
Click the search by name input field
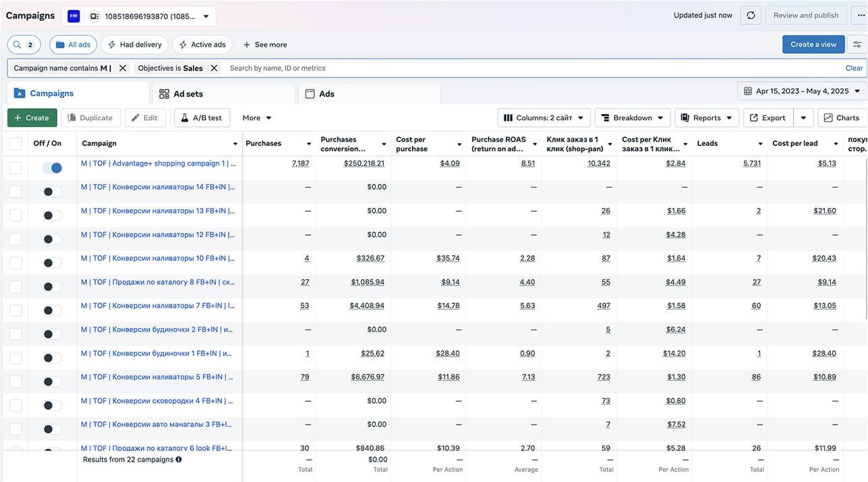point(533,68)
